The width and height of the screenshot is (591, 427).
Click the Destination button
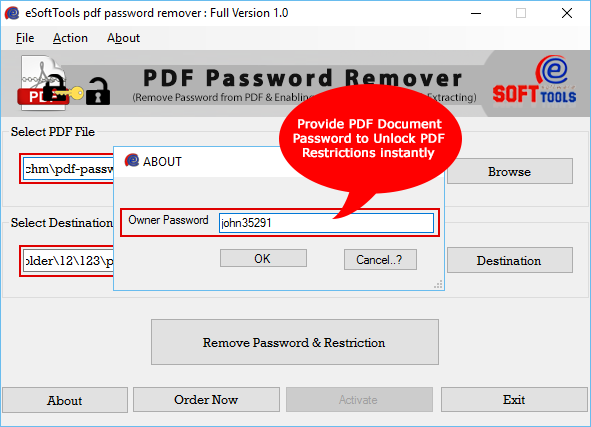pyautogui.click(x=510, y=260)
